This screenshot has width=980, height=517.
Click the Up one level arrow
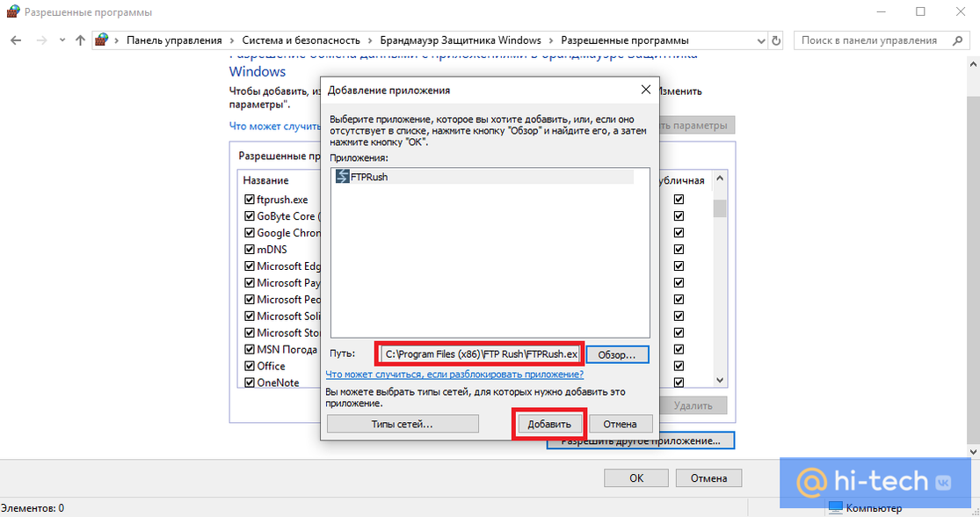tap(80, 40)
